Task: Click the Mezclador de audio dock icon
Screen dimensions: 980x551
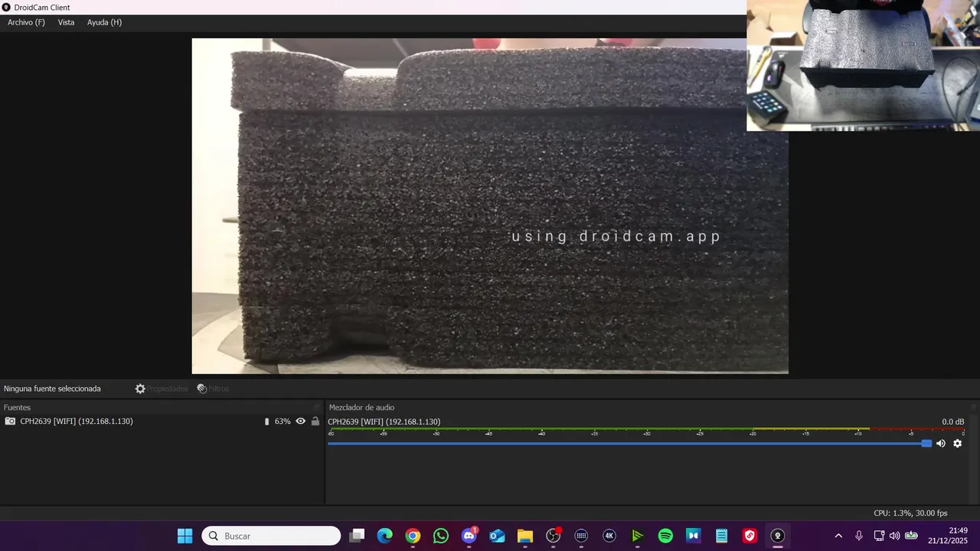Action: coord(973,408)
